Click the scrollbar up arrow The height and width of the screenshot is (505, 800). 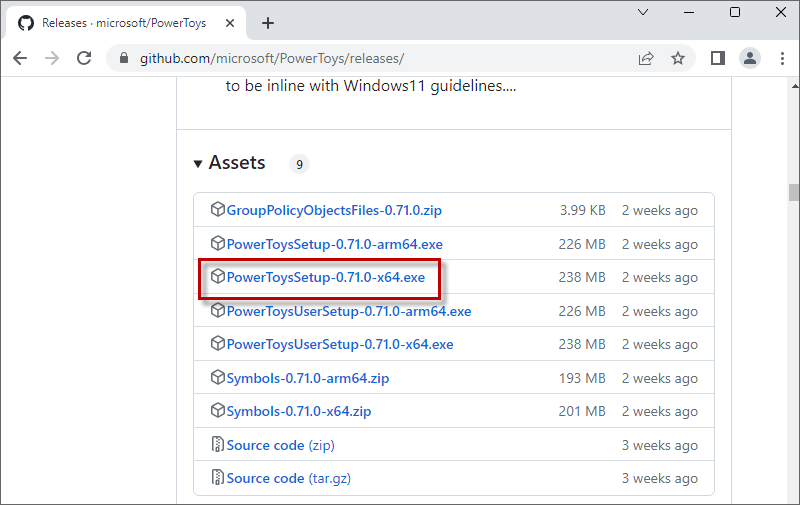794,86
